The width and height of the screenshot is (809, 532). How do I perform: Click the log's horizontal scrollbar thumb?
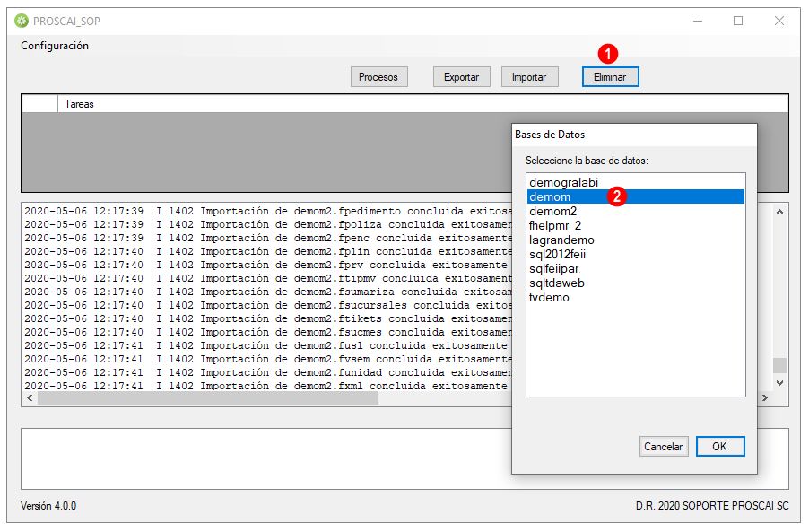point(208,397)
